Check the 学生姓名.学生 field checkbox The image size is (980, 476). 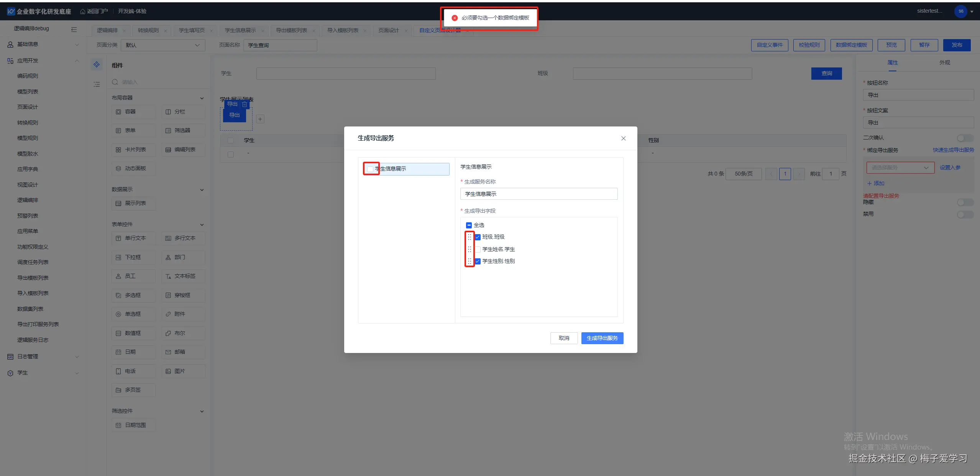(478, 249)
